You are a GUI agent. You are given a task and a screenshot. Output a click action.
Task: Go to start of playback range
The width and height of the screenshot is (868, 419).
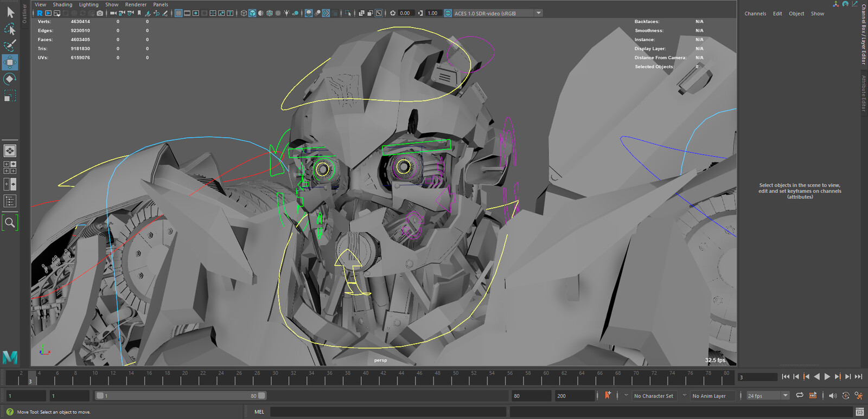point(786,377)
